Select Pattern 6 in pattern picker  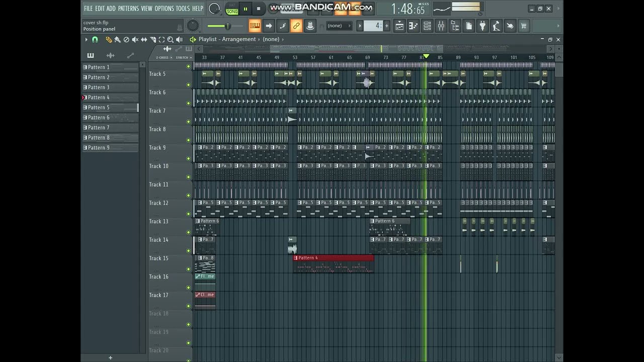tap(110, 118)
